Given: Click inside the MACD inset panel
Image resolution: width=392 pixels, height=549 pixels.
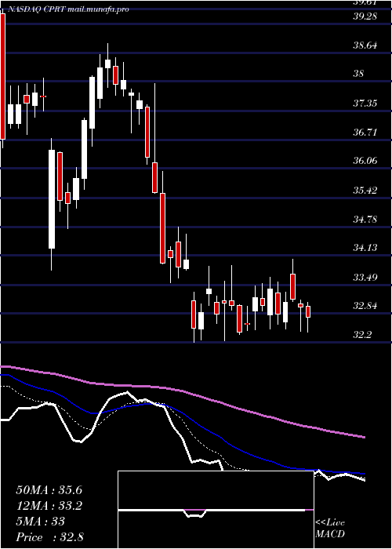Looking at the screenshot, I should coord(216,510).
